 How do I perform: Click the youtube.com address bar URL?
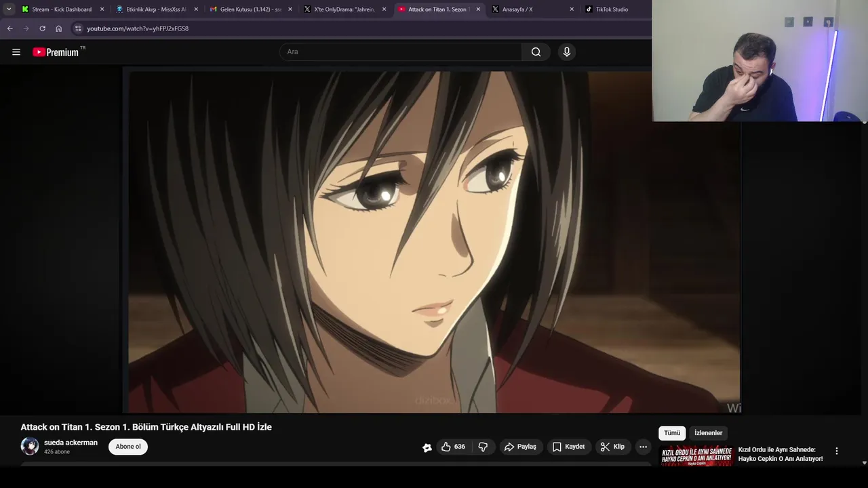138,28
